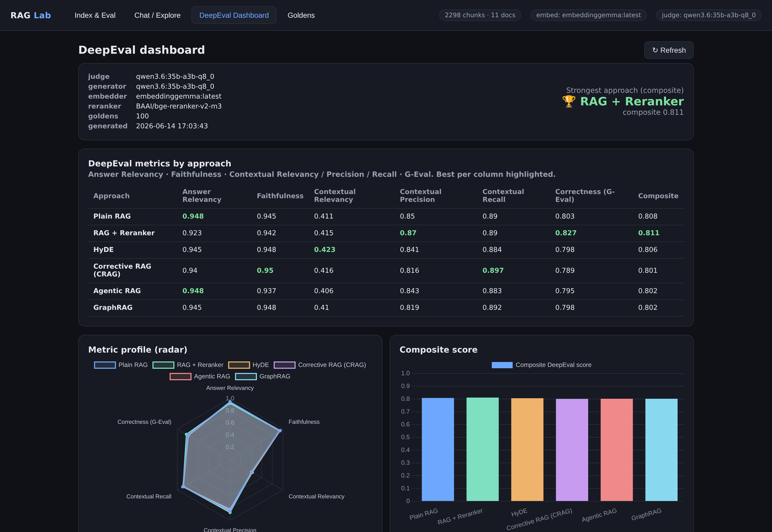Screen dimensions: 772x532
Task: Click the trophy icon beside RAG + Reranker
Action: 569,101
